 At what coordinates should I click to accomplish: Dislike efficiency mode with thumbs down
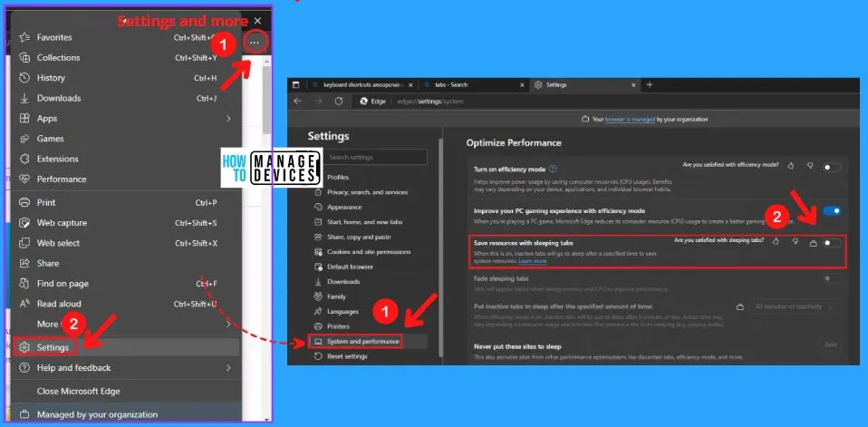pyautogui.click(x=810, y=166)
